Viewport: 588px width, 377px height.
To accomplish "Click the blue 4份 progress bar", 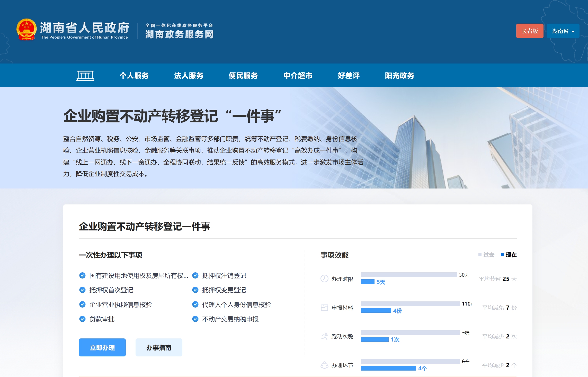I will point(376,310).
